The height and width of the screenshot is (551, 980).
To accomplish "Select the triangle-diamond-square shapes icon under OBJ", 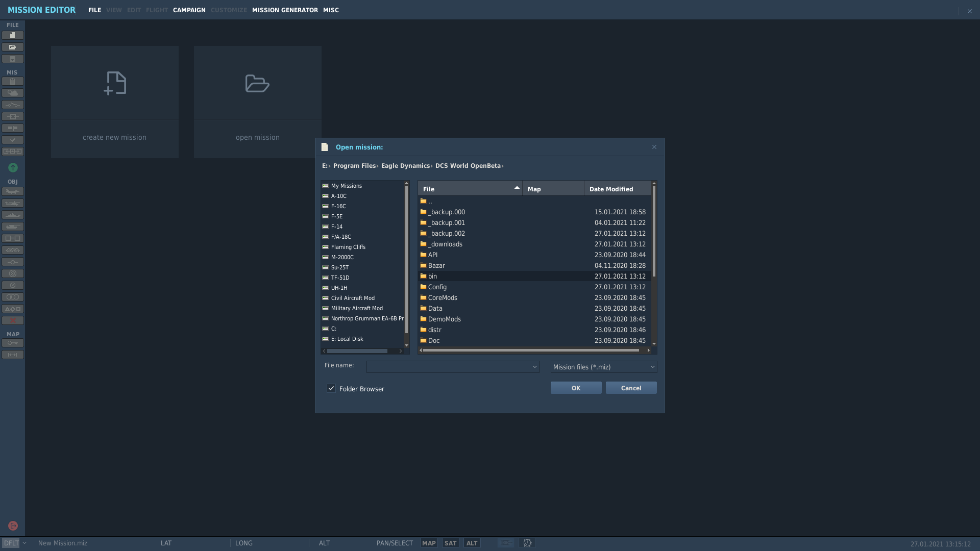I will coord(13,309).
